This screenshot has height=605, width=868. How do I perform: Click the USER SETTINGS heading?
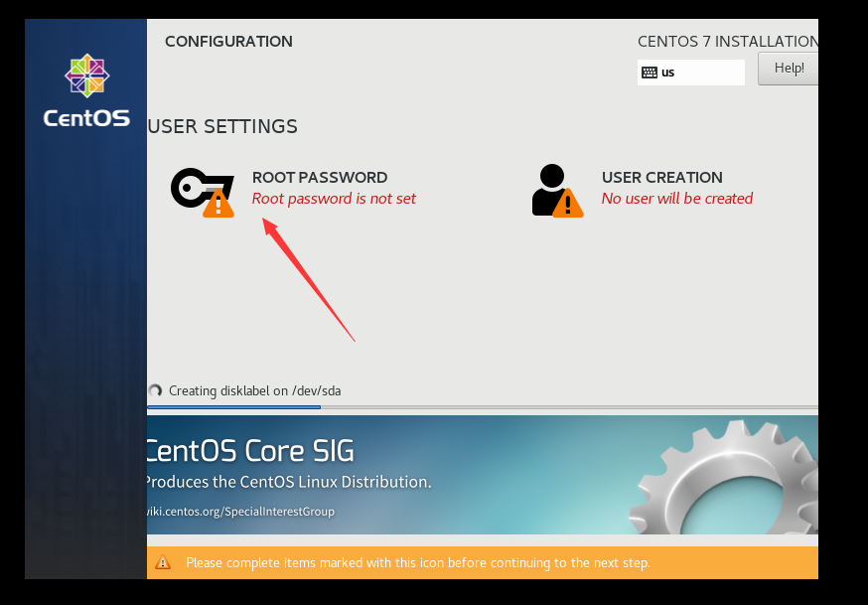[222, 126]
